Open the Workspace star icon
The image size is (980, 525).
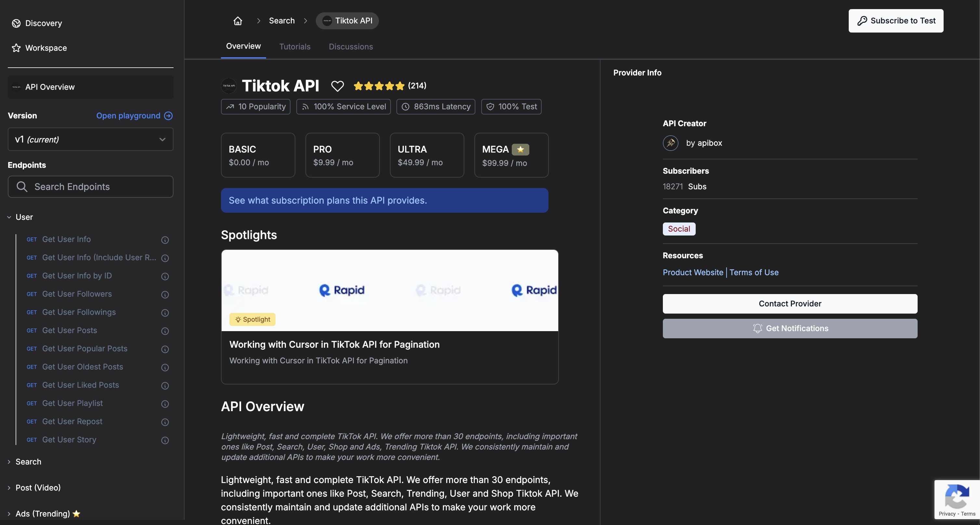tap(16, 48)
